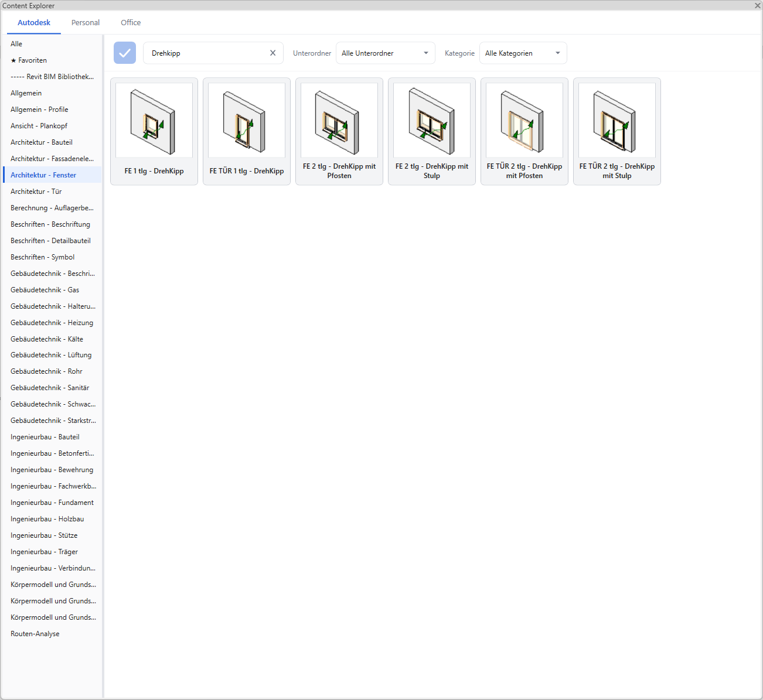Show Alle in the sidebar
Viewport: 763px width, 700px height.
click(52, 44)
